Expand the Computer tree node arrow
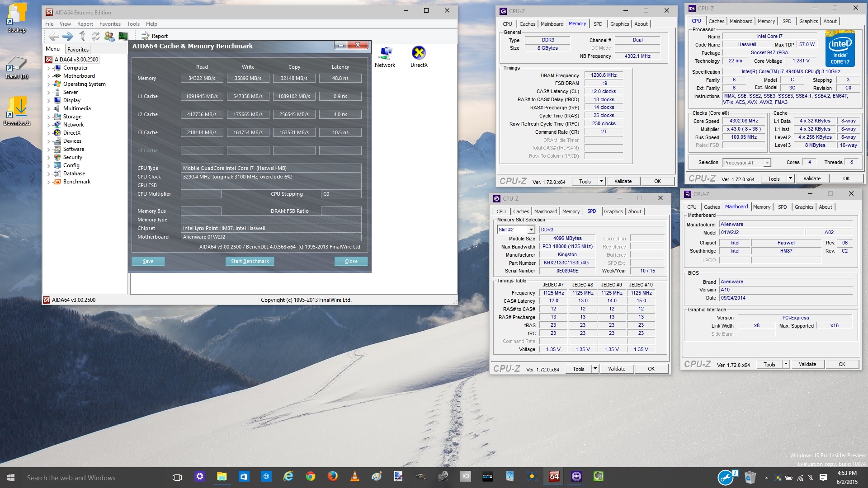The height and width of the screenshot is (488, 868). click(49, 68)
